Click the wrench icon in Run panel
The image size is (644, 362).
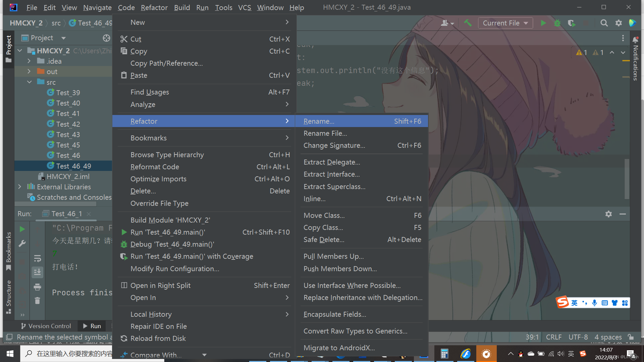point(22,243)
